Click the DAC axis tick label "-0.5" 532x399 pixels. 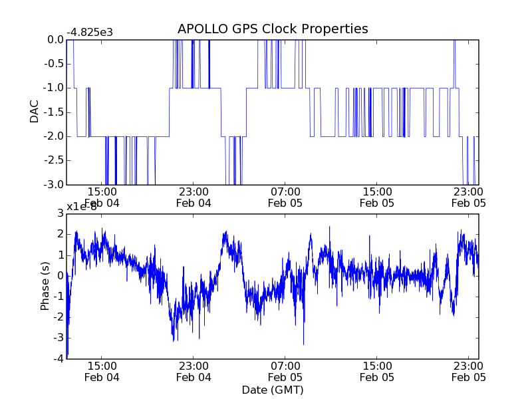pos(54,64)
